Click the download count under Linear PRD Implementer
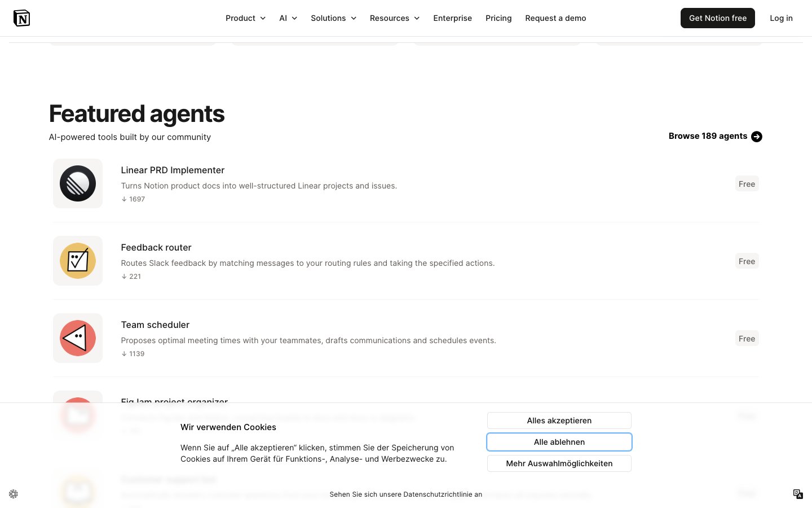Viewport: 812px width, 508px height. point(133,199)
